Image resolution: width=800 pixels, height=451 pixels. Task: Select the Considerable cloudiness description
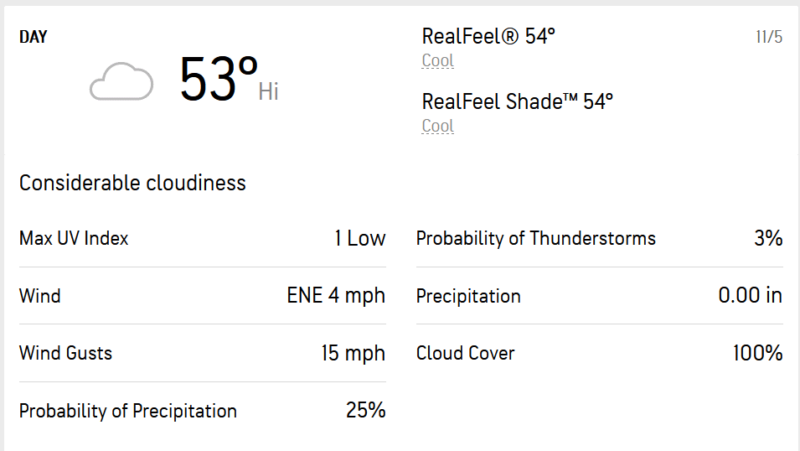pyautogui.click(x=133, y=183)
